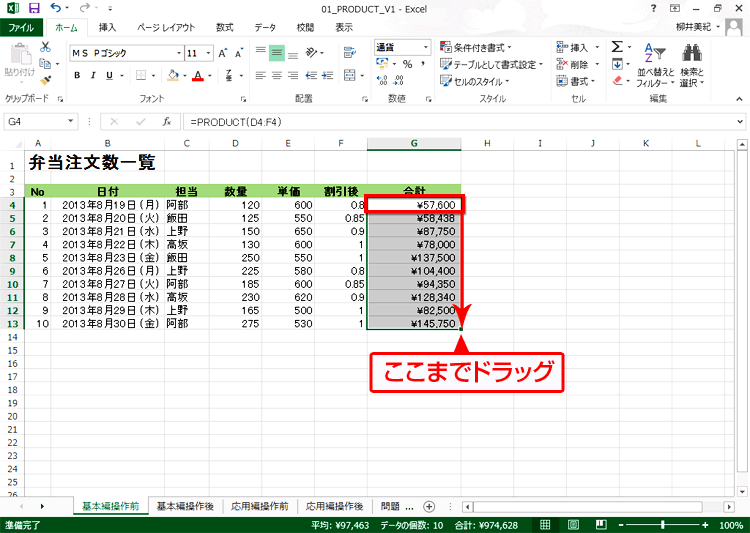Screen dimensions: 750x533
Task: Open the Insert ribbon tab
Action: tap(107, 27)
